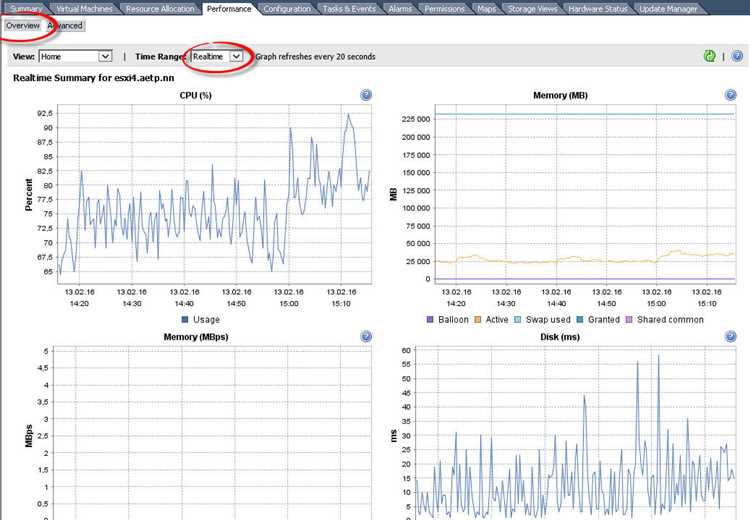The width and height of the screenshot is (750, 520).
Task: Switch to Hardware Status tab
Action: (x=598, y=9)
